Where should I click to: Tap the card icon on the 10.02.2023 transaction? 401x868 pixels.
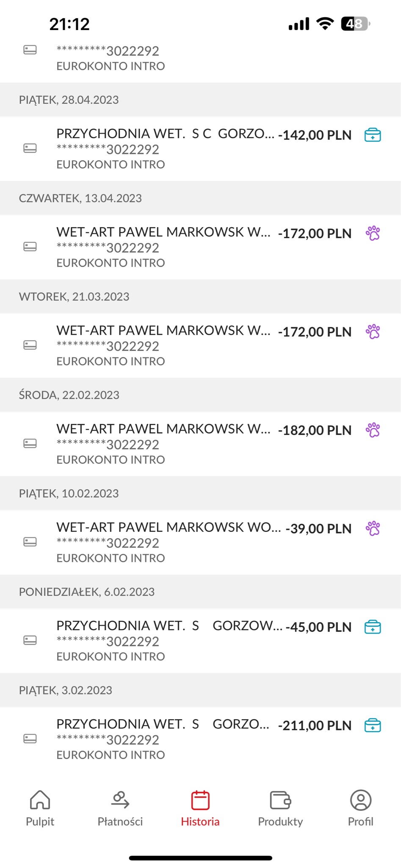pos(30,542)
